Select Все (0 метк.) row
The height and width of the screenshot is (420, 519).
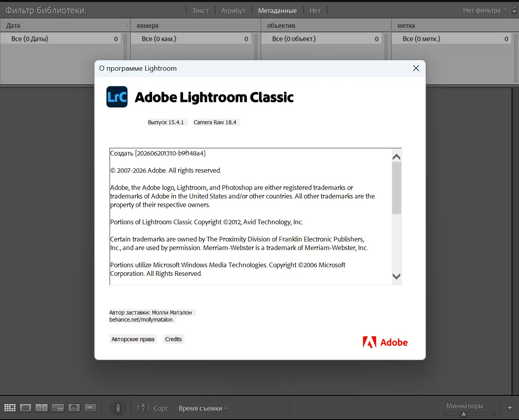click(452, 39)
